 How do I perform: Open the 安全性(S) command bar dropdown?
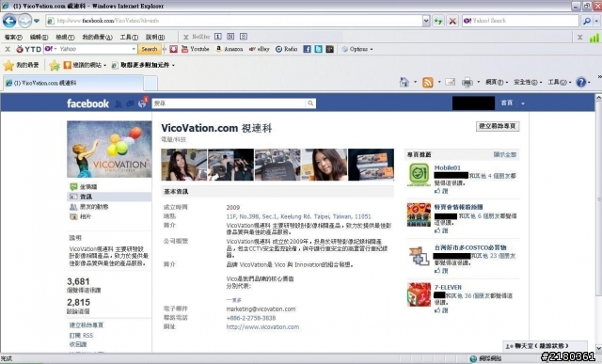click(528, 82)
